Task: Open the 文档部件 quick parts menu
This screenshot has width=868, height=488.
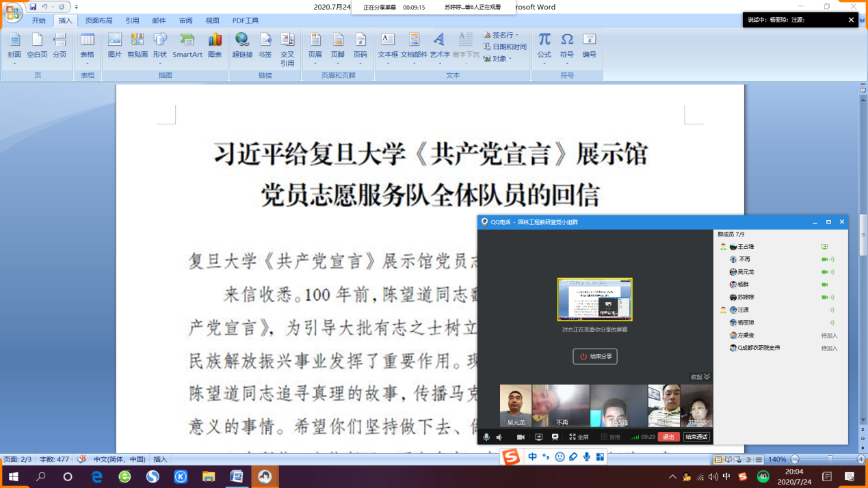Action: tap(414, 48)
